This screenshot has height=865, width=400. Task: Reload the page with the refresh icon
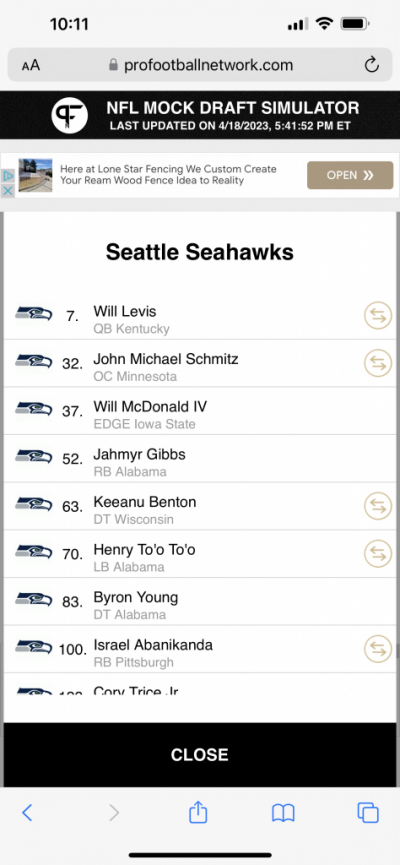click(x=372, y=65)
